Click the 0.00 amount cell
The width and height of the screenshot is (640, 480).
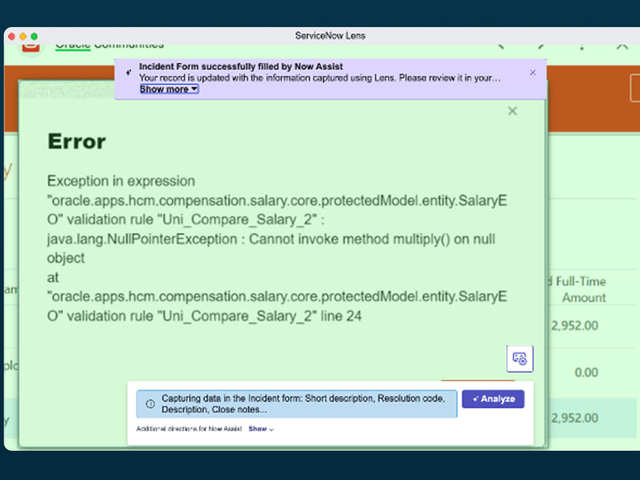586,372
